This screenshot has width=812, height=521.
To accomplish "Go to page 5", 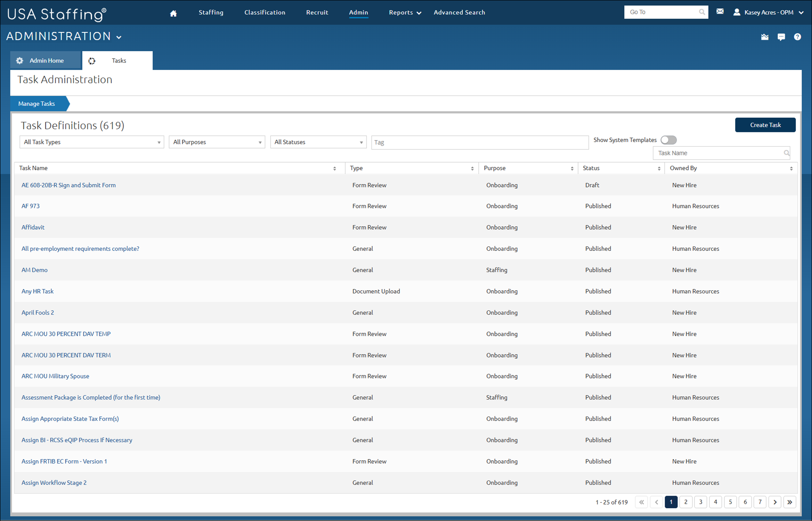I will point(730,502).
